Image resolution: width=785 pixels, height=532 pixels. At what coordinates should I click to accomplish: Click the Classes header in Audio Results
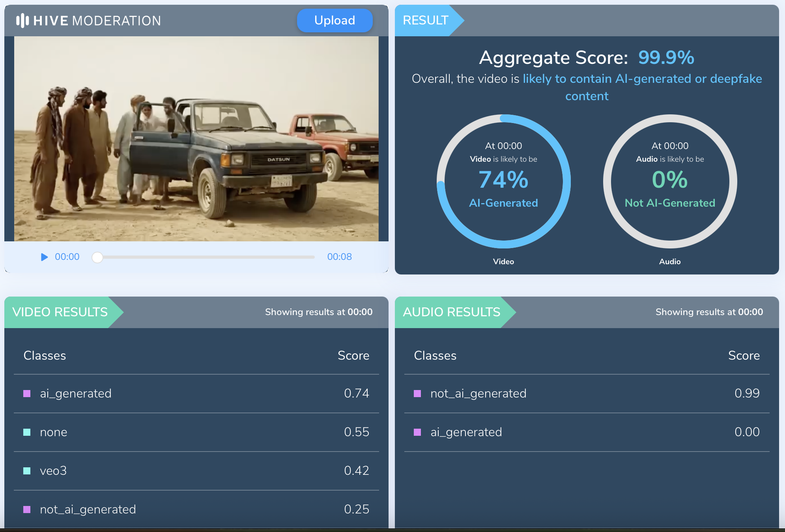pos(435,355)
